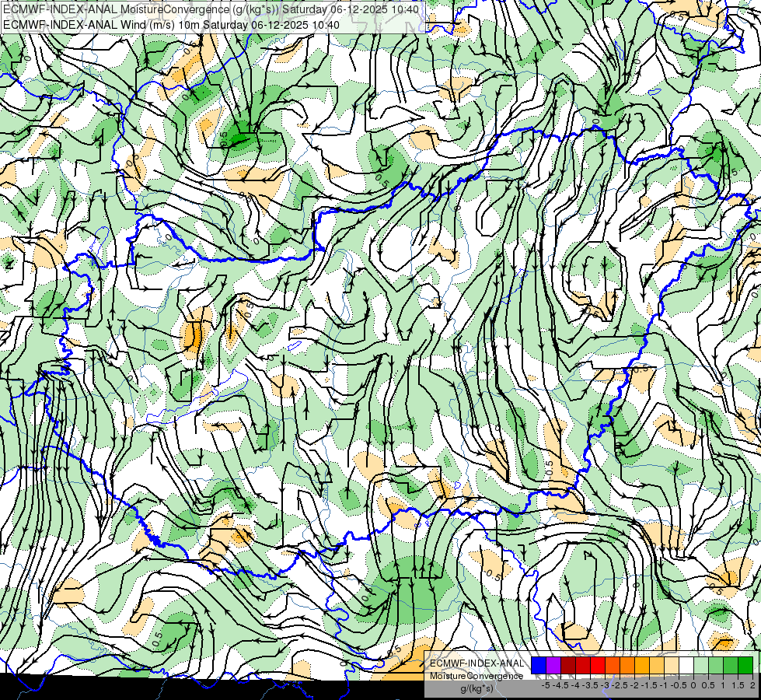Click the MoistureConvergence title line at top
The image size is (761, 700).
[x=211, y=9]
